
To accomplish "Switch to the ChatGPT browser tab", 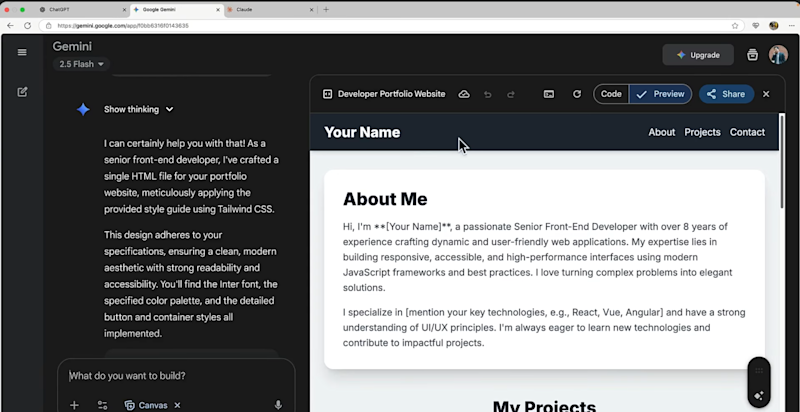I will pyautogui.click(x=82, y=10).
